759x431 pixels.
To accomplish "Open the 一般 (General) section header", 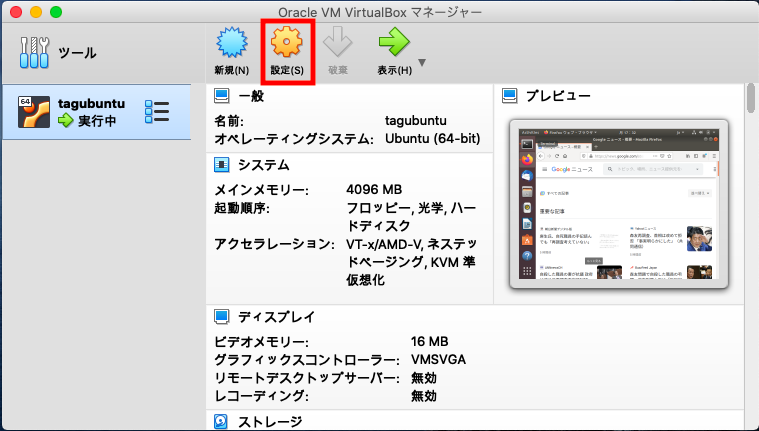I will coord(251,96).
